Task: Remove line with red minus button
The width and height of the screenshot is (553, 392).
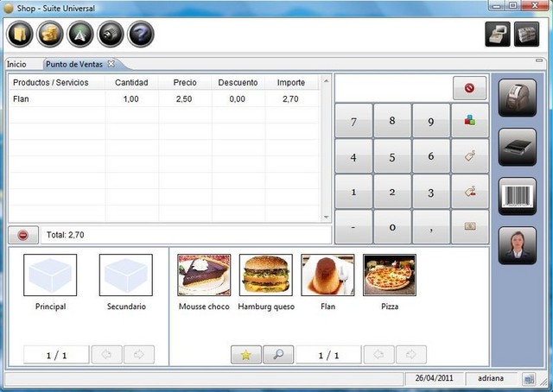Action: click(x=23, y=235)
